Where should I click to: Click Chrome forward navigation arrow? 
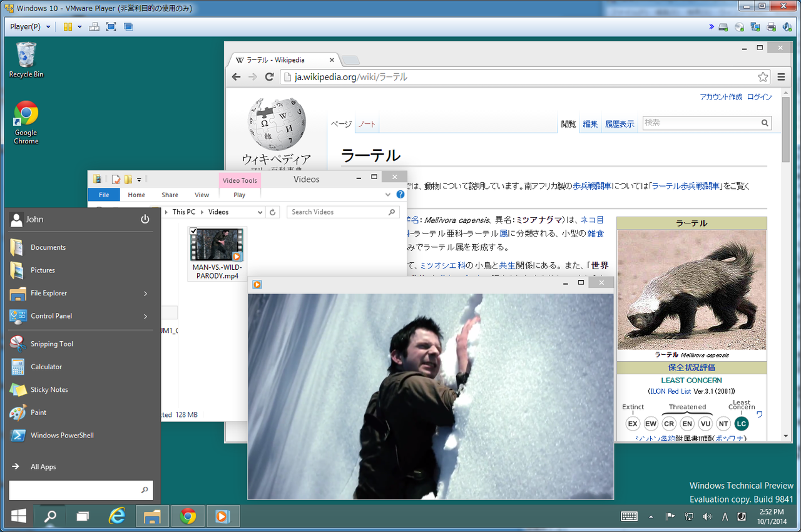click(252, 77)
